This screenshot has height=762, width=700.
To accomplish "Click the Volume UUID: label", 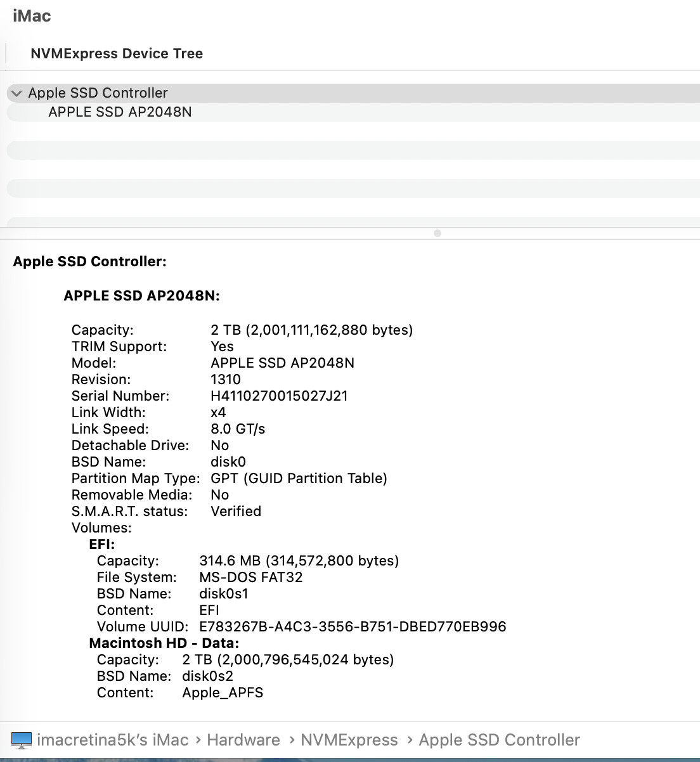I will pyautogui.click(x=143, y=627).
